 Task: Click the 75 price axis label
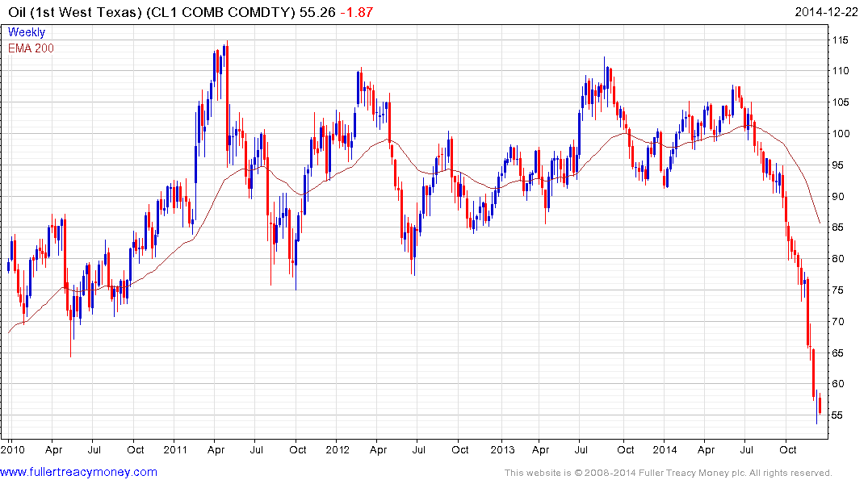point(837,290)
